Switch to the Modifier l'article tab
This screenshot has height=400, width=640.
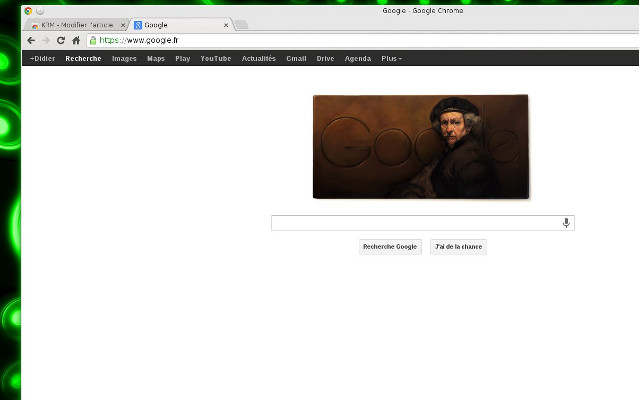coord(78,25)
